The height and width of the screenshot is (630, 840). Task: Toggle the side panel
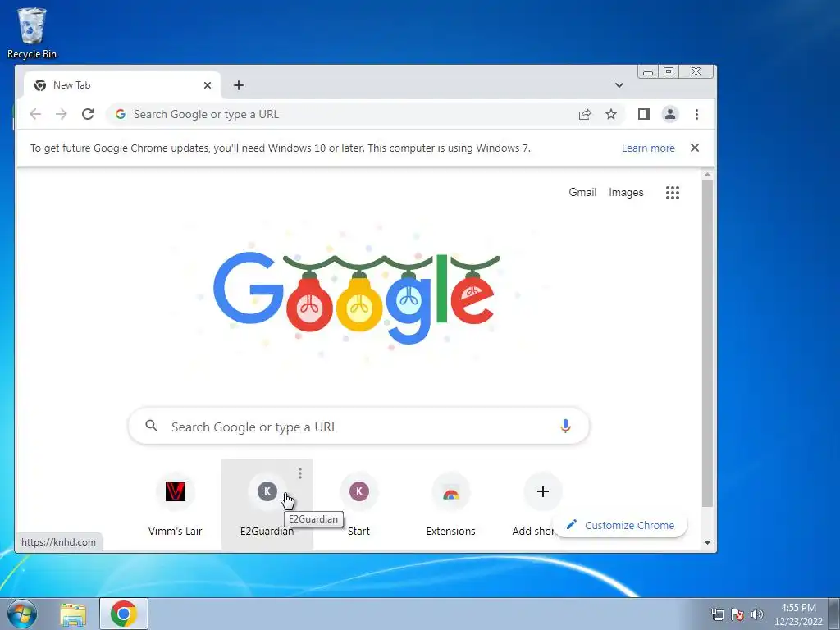643,114
